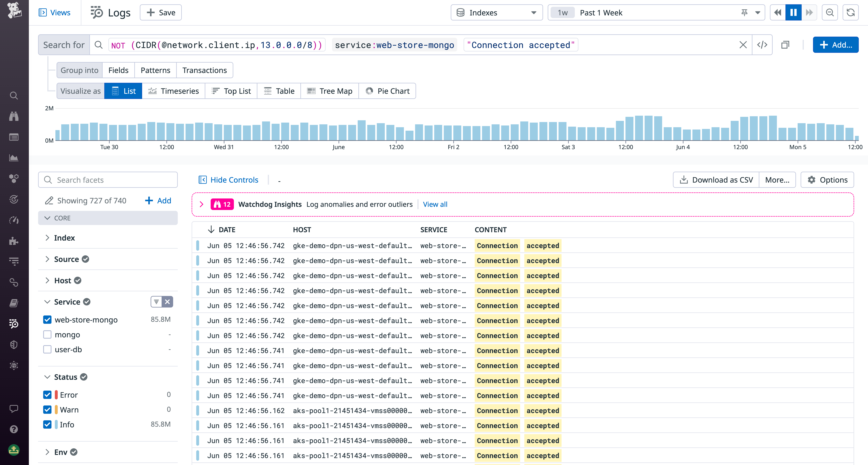Open the Infrastructure hexagons icon
The image size is (868, 465).
click(x=14, y=179)
